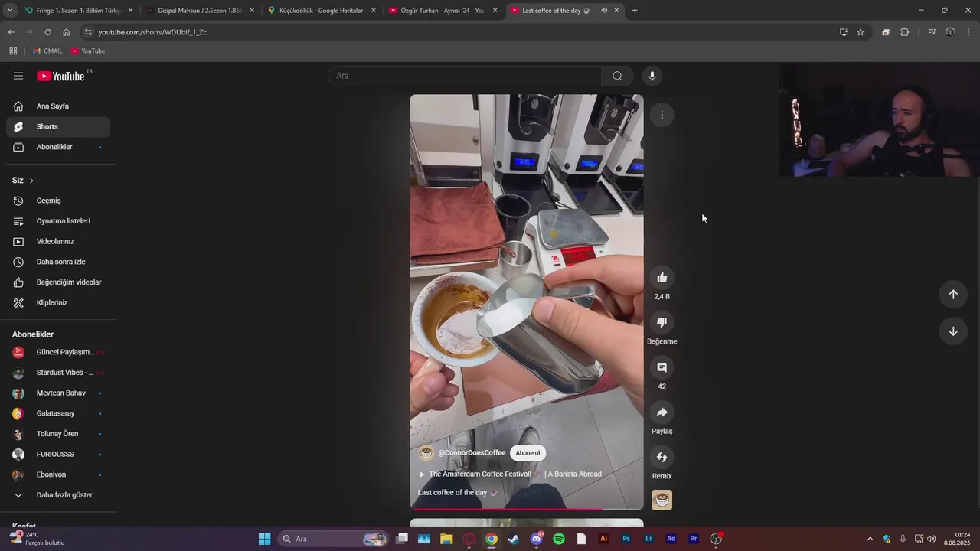The image size is (980, 551).
Task: Open Daha sonra izle list
Action: tap(58, 262)
